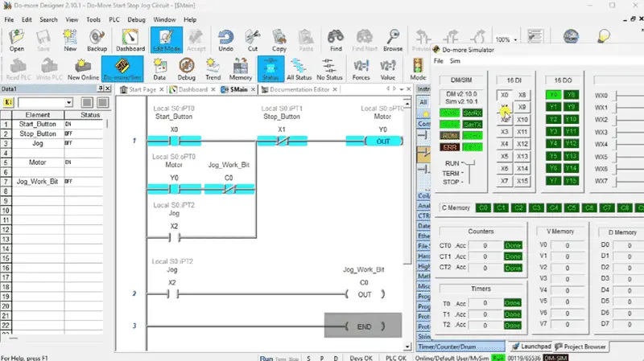Switch to the Start Page tab
Image resolution: width=644 pixels, height=361 pixels.
142,89
